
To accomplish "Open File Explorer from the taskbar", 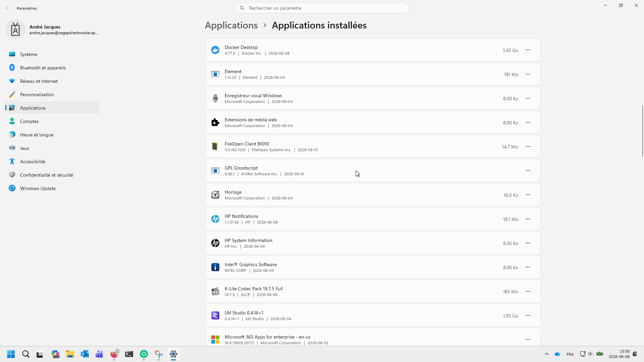I will coord(70,354).
